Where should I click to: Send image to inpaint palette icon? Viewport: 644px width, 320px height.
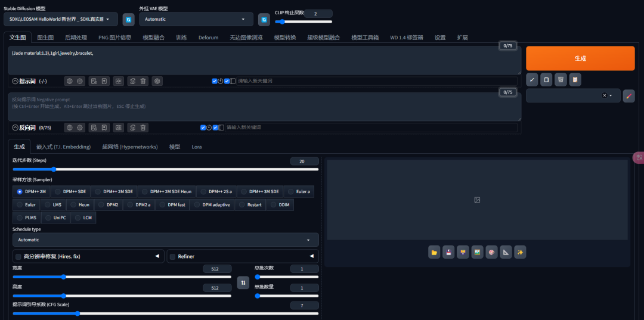491,252
